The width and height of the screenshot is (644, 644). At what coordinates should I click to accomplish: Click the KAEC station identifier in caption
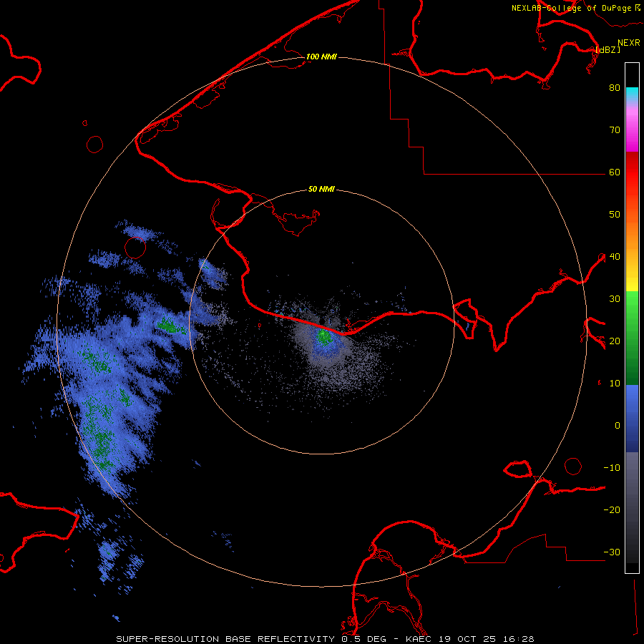tap(419, 639)
